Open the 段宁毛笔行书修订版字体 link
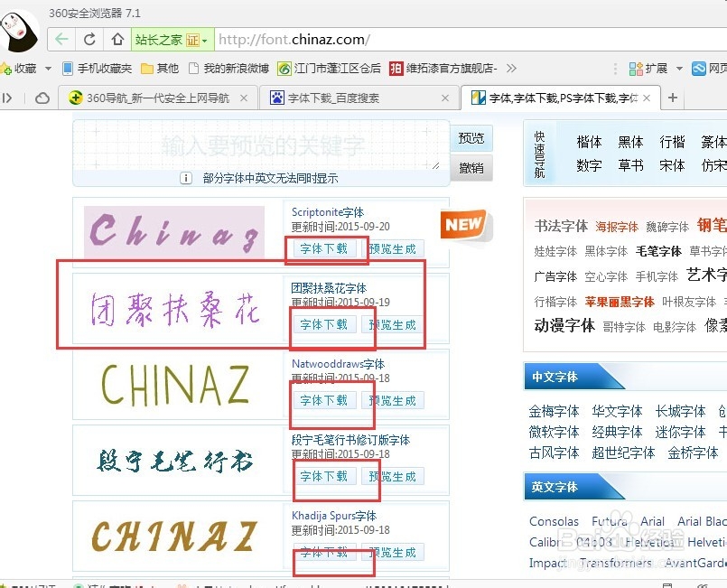This screenshot has width=727, height=588. (350, 440)
